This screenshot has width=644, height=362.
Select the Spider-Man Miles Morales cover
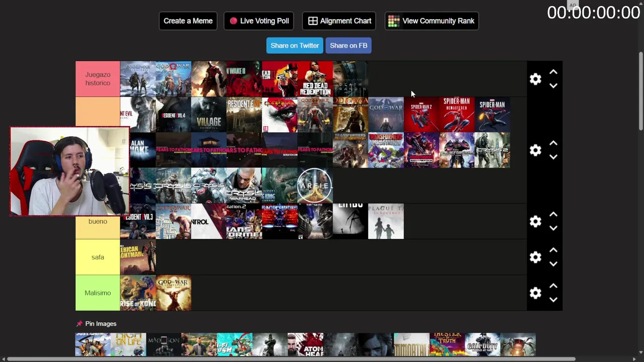[x=492, y=115]
